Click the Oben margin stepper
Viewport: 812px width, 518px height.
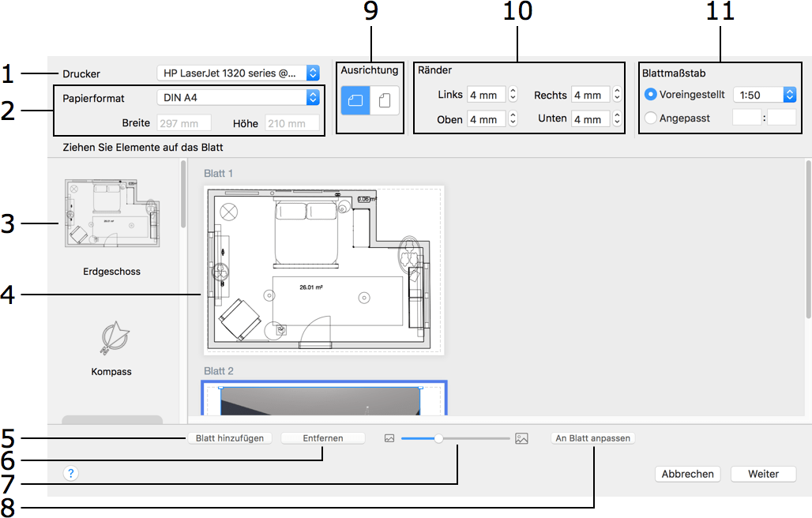(513, 118)
